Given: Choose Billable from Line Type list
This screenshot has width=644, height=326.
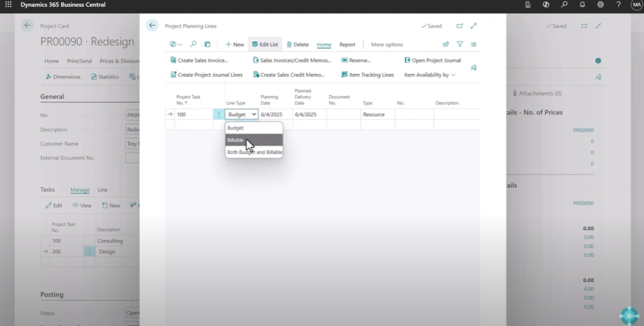Looking at the screenshot, I should (254, 140).
